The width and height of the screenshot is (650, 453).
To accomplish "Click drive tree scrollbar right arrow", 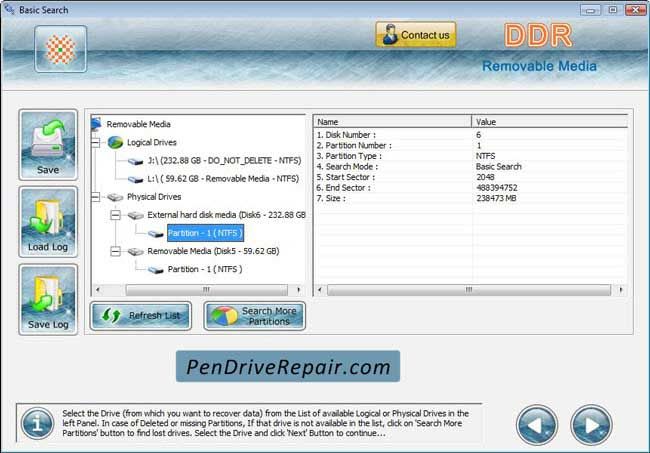I will pos(299,290).
